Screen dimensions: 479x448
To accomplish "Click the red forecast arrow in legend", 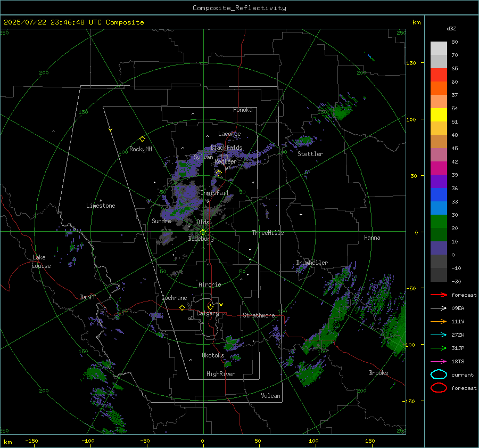I will coord(439,295).
